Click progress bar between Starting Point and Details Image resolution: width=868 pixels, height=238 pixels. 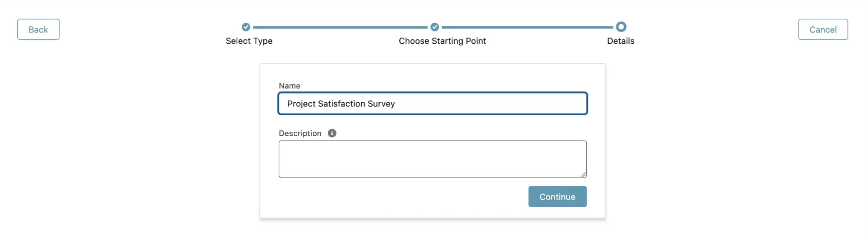(x=527, y=27)
